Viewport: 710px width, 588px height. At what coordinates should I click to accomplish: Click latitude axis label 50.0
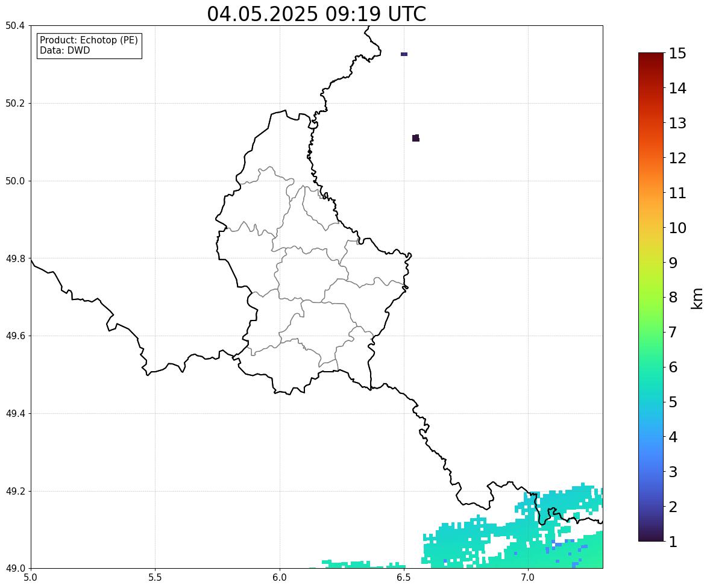click(15, 181)
